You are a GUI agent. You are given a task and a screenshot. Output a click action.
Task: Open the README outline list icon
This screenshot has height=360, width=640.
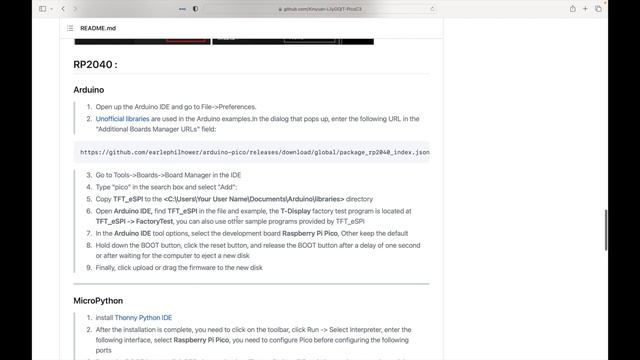point(70,28)
